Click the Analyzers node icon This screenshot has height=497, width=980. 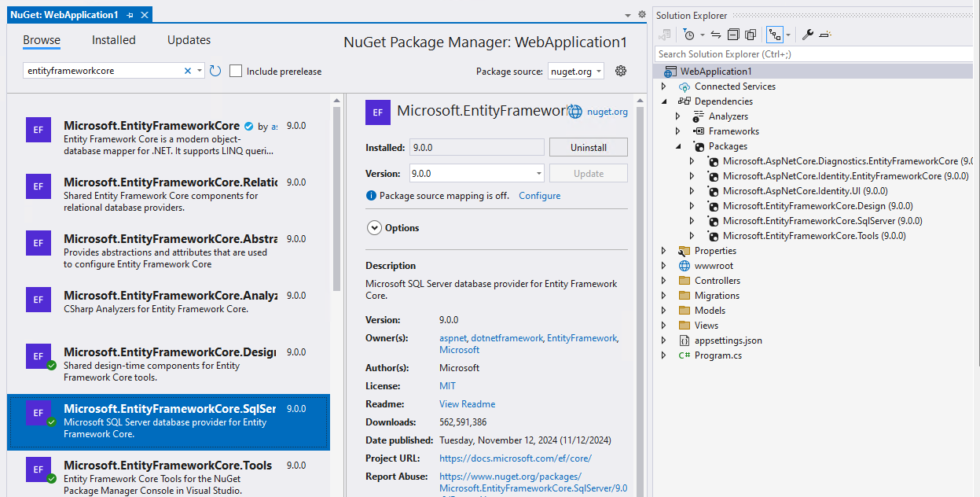click(x=698, y=116)
